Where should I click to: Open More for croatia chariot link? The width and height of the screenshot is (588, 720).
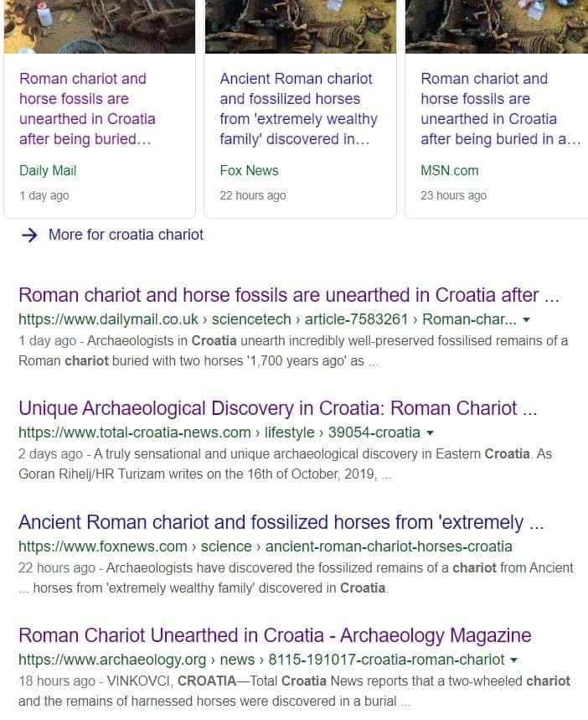pos(126,235)
